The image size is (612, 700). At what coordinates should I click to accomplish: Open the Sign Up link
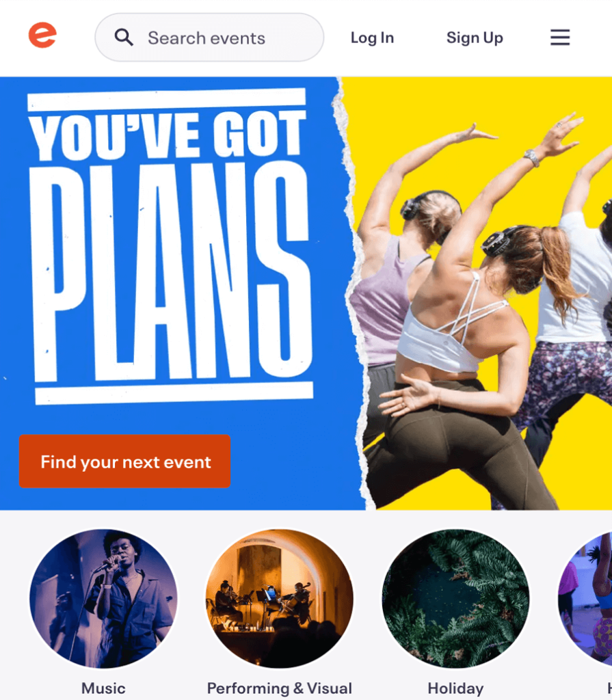pyautogui.click(x=475, y=38)
